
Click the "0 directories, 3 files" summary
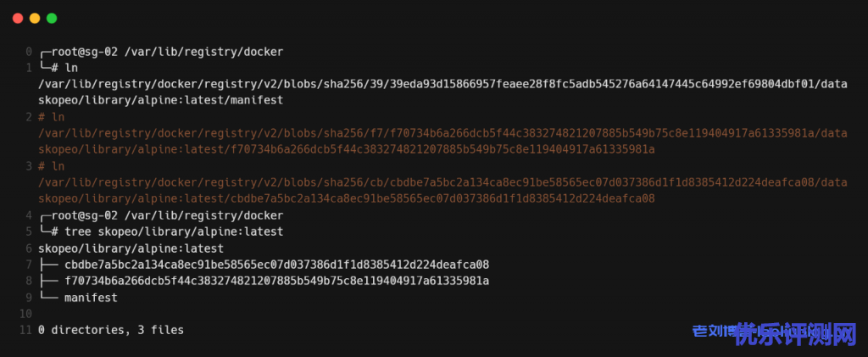[x=111, y=330]
